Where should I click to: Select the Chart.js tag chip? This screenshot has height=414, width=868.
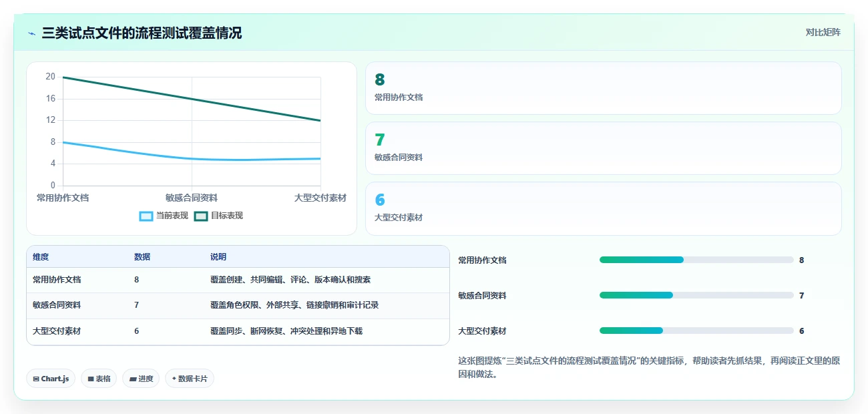51,379
